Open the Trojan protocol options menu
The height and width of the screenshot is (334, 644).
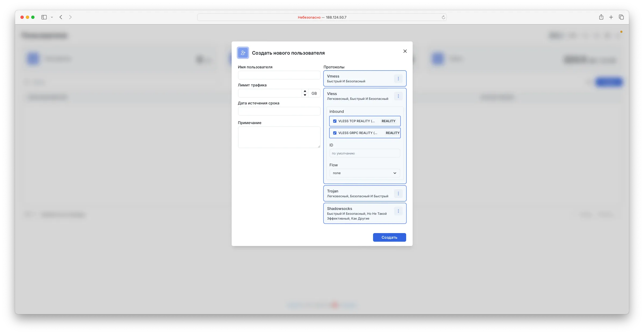click(398, 194)
